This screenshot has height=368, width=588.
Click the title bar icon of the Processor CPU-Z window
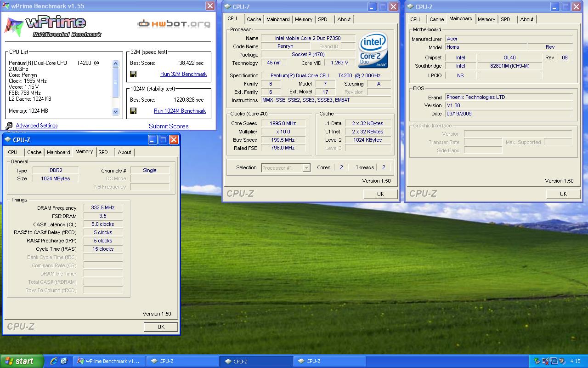click(x=227, y=6)
